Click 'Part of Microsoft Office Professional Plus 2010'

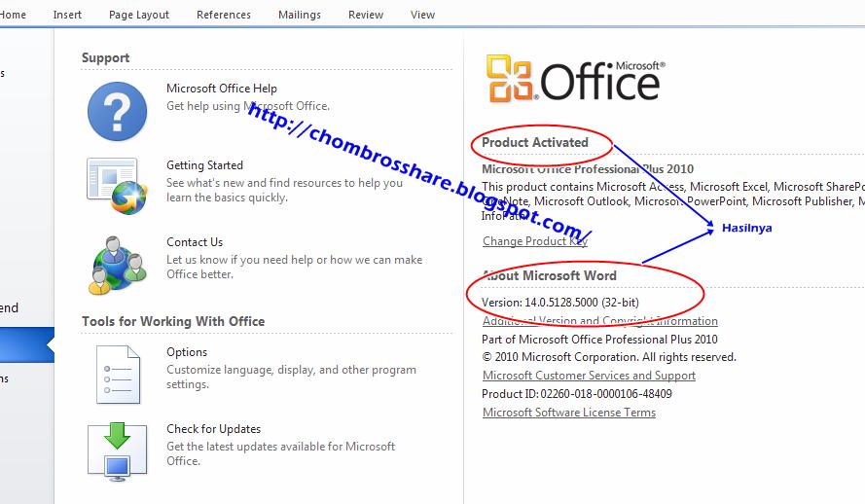tap(599, 340)
